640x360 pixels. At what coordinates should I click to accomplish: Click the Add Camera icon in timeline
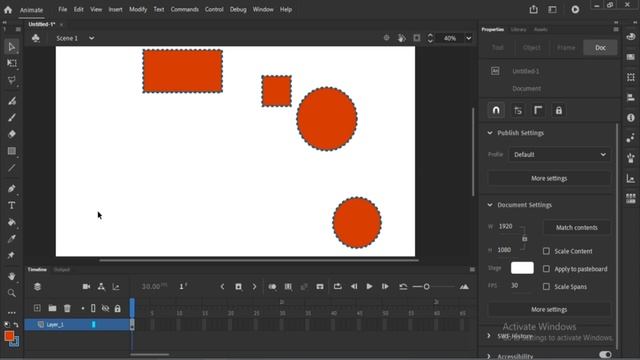tap(86, 287)
